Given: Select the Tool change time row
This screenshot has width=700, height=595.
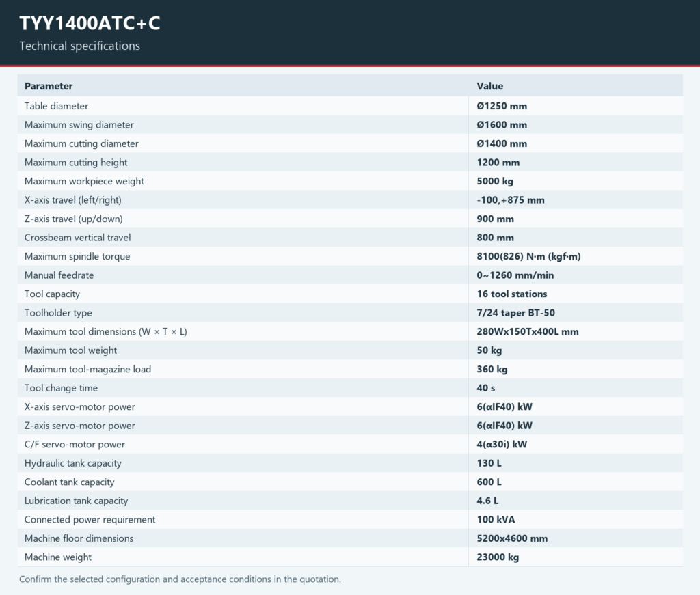Looking at the screenshot, I should (x=350, y=388).
